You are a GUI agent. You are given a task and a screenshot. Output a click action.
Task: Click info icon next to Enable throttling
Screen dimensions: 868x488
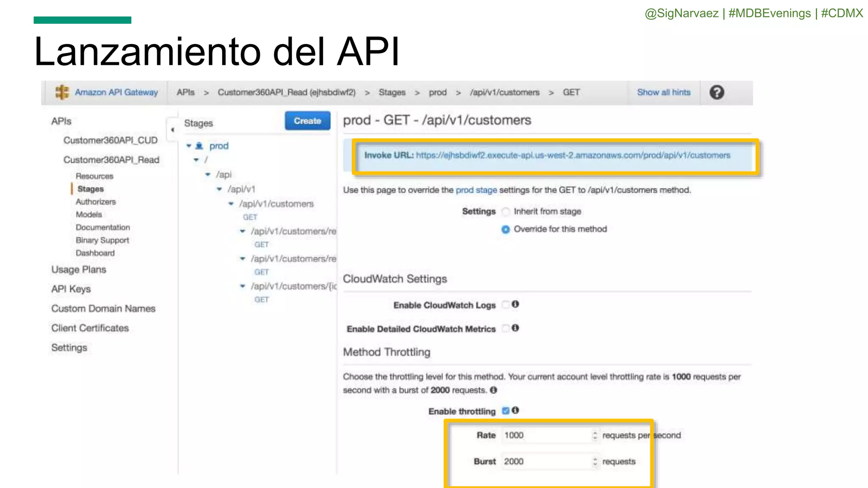(515, 410)
